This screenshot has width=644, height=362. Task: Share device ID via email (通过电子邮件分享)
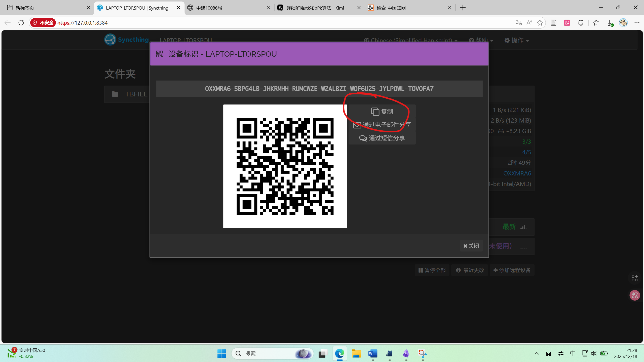382,125
